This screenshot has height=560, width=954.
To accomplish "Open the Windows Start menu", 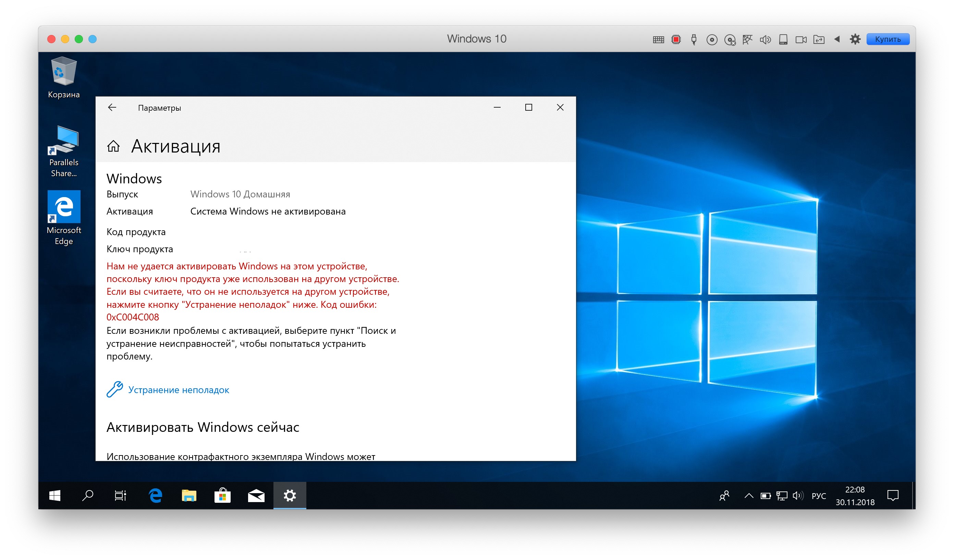I will (x=55, y=495).
